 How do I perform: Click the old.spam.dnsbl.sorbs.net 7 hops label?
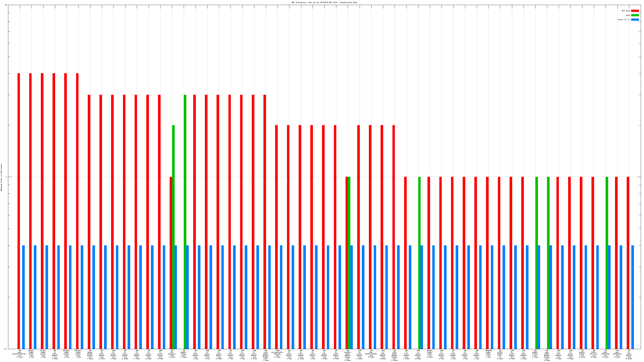pyautogui.click(x=265, y=356)
